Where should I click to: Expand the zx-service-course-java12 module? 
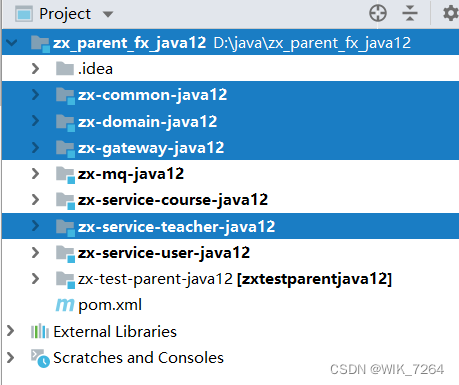click(35, 200)
